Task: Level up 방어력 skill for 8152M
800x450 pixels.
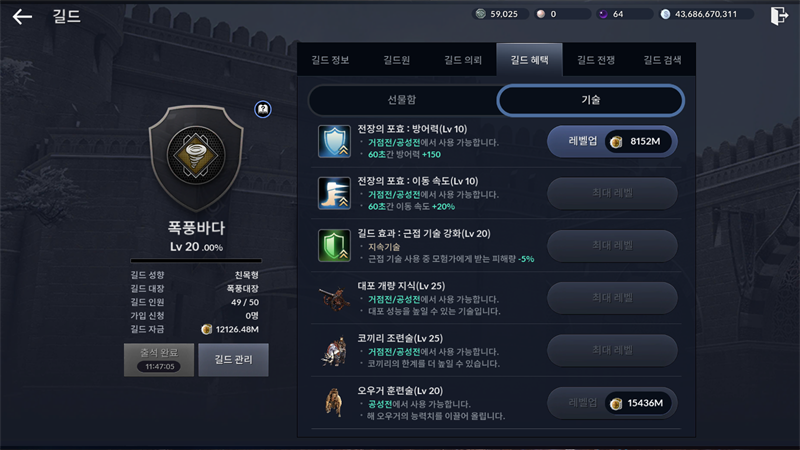Action: (612, 141)
